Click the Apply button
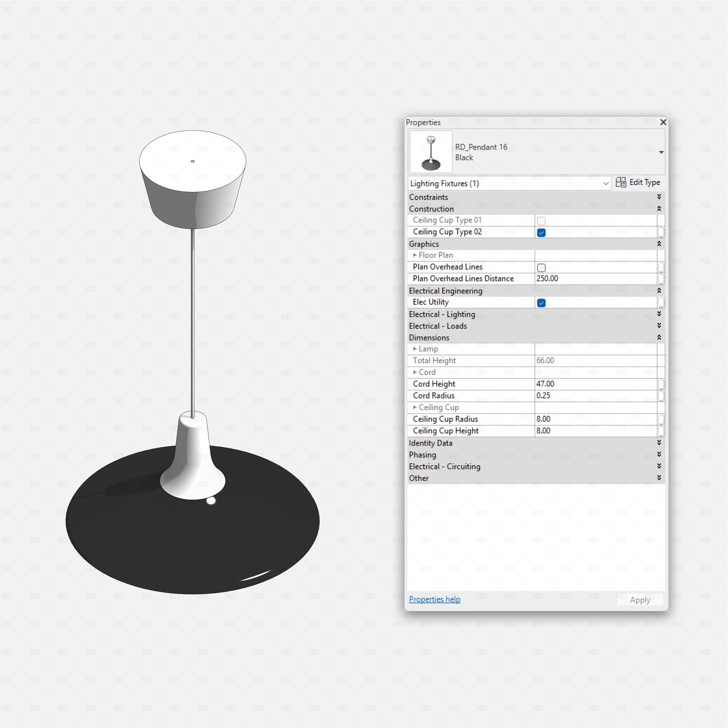 [x=640, y=600]
